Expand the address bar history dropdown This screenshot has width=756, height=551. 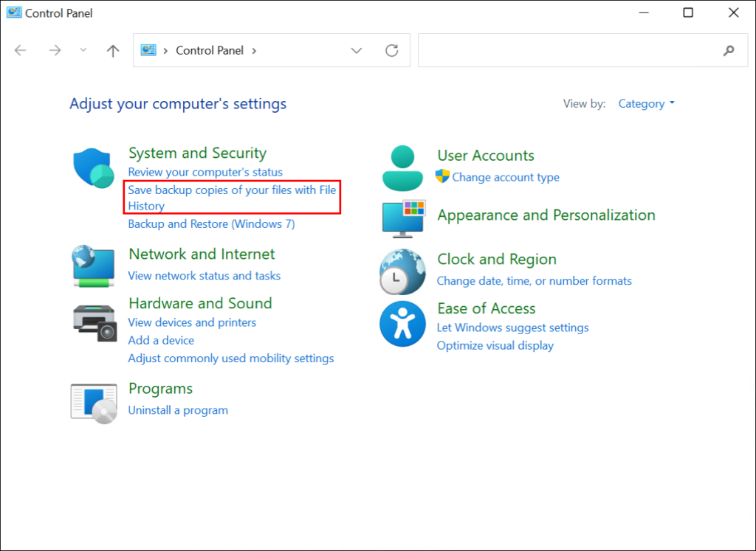click(357, 51)
